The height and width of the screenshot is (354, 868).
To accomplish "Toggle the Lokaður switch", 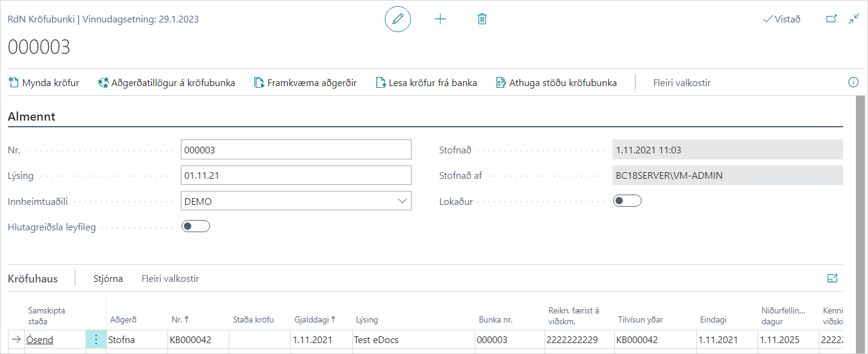I will pyautogui.click(x=627, y=201).
